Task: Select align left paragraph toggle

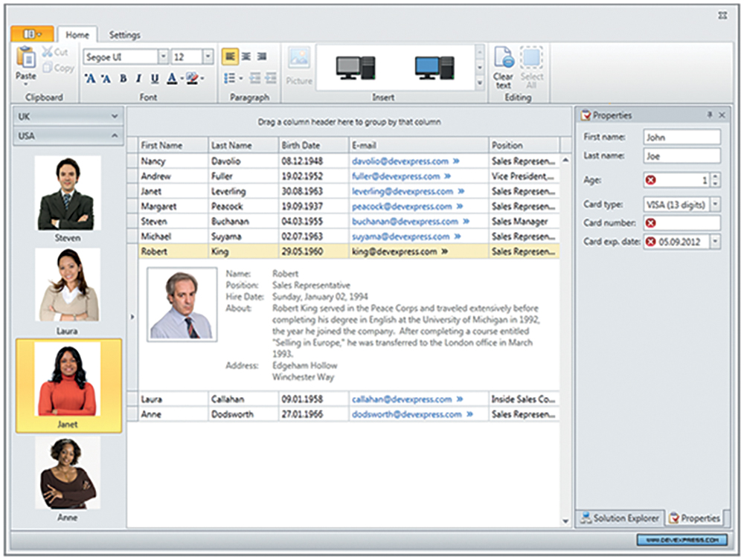Action: point(230,57)
